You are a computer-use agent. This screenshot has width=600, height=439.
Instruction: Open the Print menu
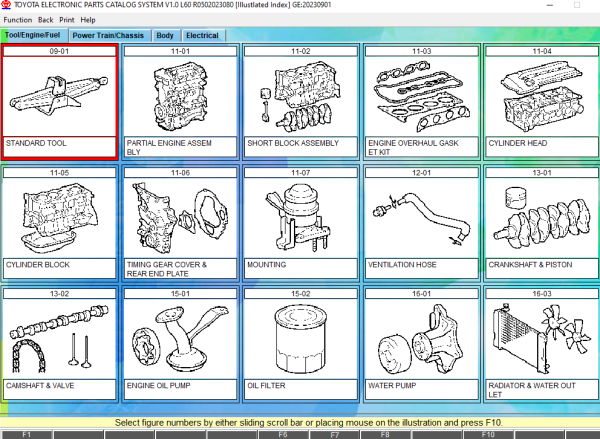tap(67, 20)
